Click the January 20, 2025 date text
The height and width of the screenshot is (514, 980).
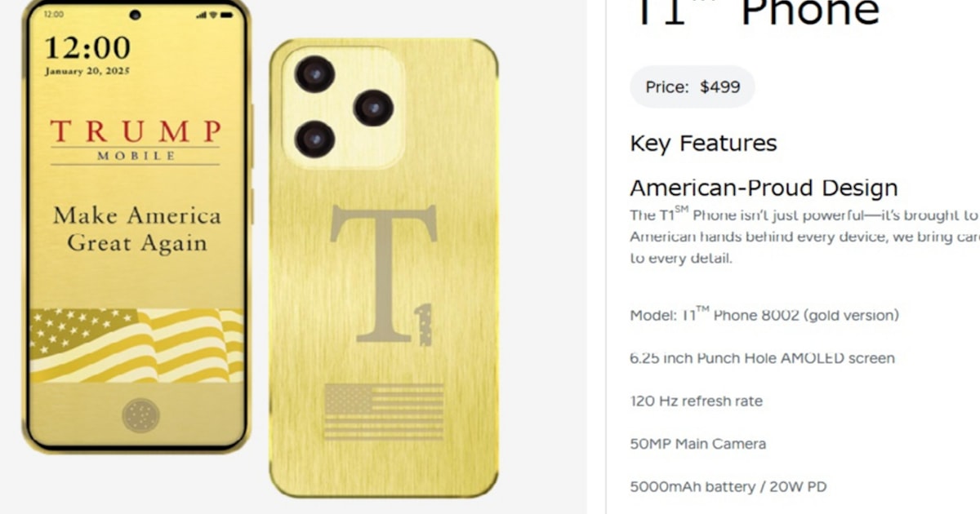tap(87, 72)
